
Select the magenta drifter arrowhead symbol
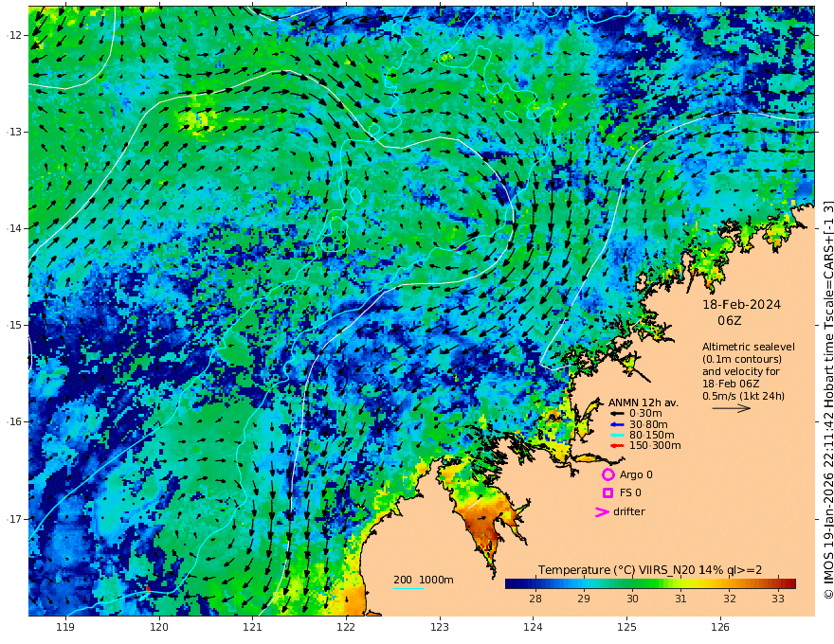tap(602, 511)
